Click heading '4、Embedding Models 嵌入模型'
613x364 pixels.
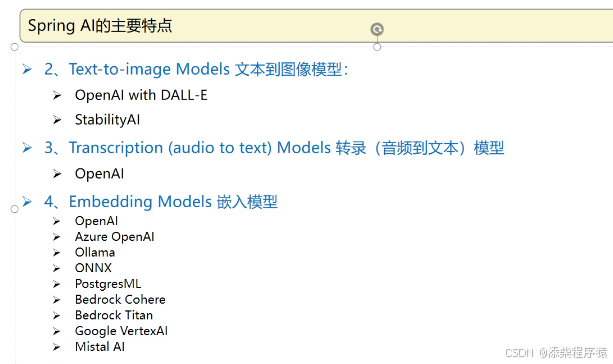point(161,202)
